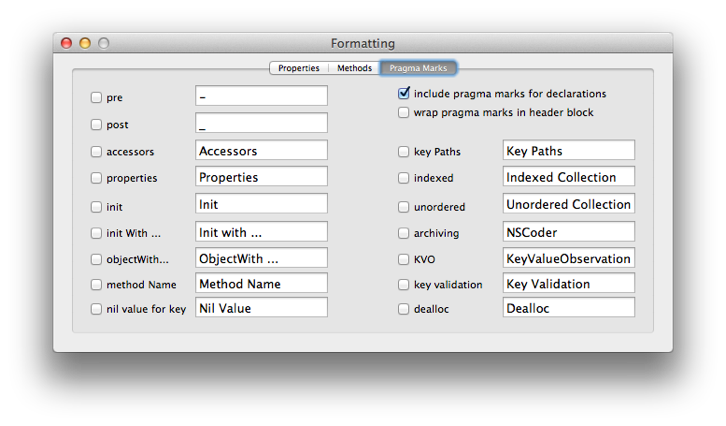
Task: Focus the NSCoder text field
Action: (x=569, y=232)
